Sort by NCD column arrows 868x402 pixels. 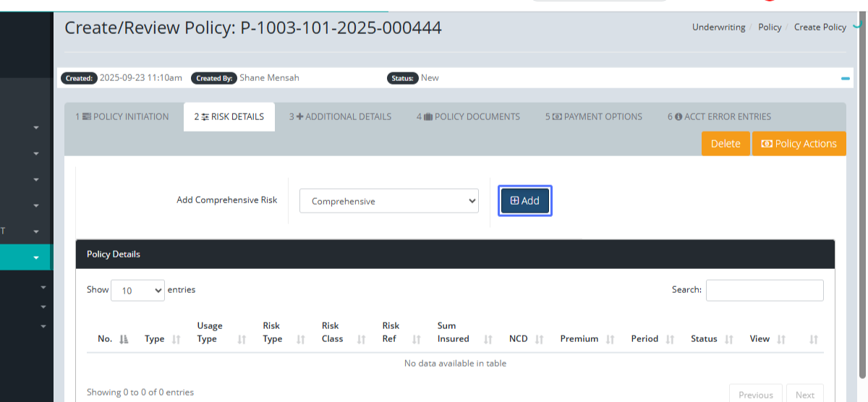[x=540, y=339]
